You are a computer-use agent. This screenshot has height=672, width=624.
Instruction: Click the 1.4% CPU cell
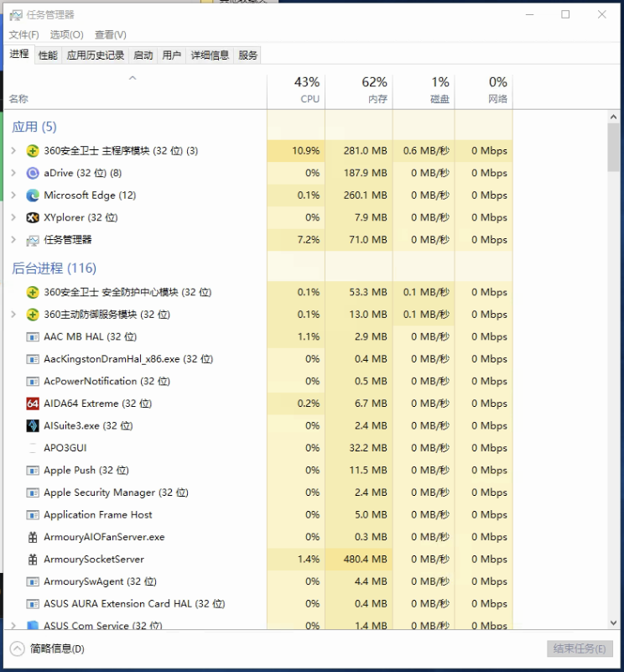tap(296, 560)
